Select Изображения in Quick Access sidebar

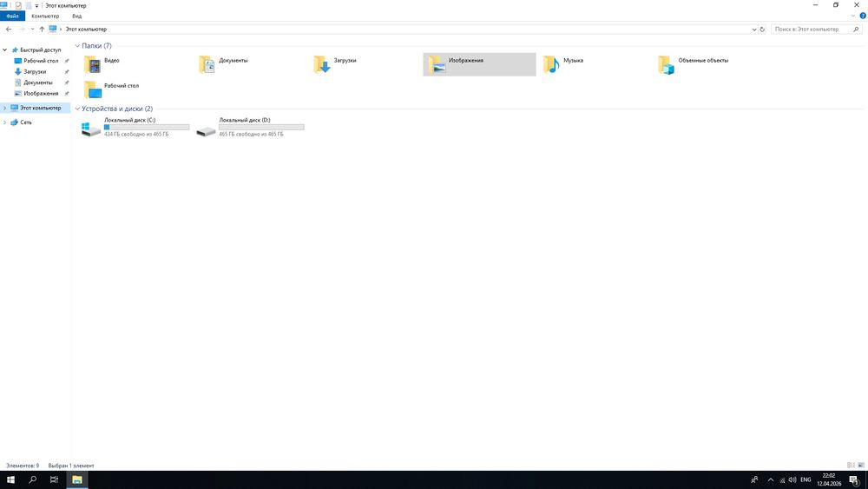(x=41, y=94)
